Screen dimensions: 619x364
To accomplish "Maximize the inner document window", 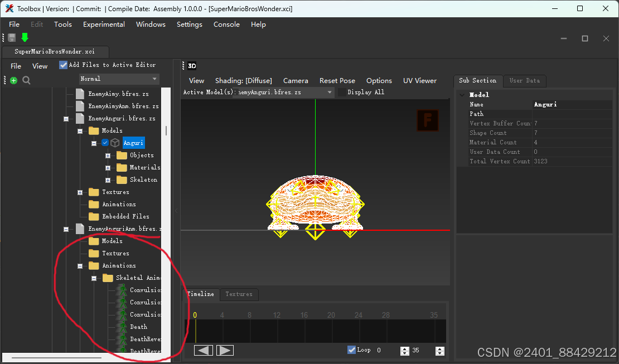I will [585, 38].
